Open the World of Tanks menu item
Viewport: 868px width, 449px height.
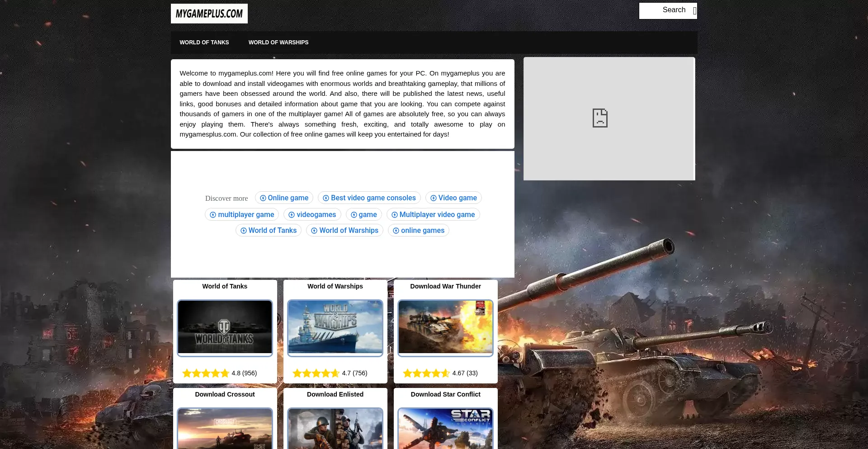point(204,43)
